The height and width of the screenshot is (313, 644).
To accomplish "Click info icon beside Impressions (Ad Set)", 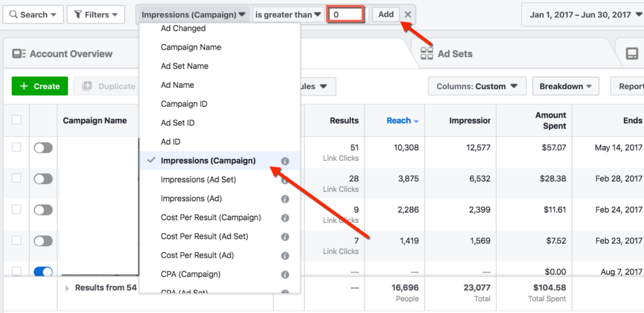I will click(285, 180).
